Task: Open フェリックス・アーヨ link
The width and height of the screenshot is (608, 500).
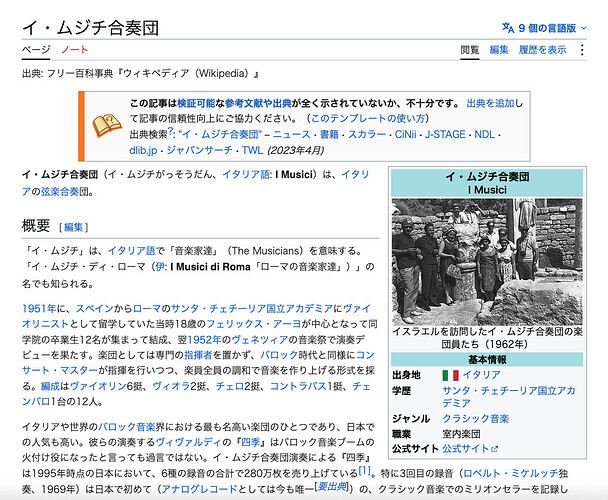Action: (254, 324)
